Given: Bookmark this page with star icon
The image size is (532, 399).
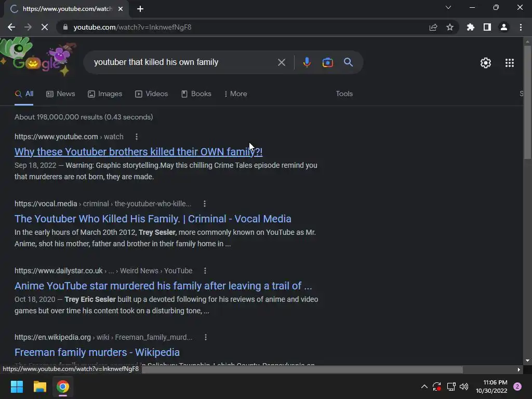Looking at the screenshot, I should click(450, 27).
